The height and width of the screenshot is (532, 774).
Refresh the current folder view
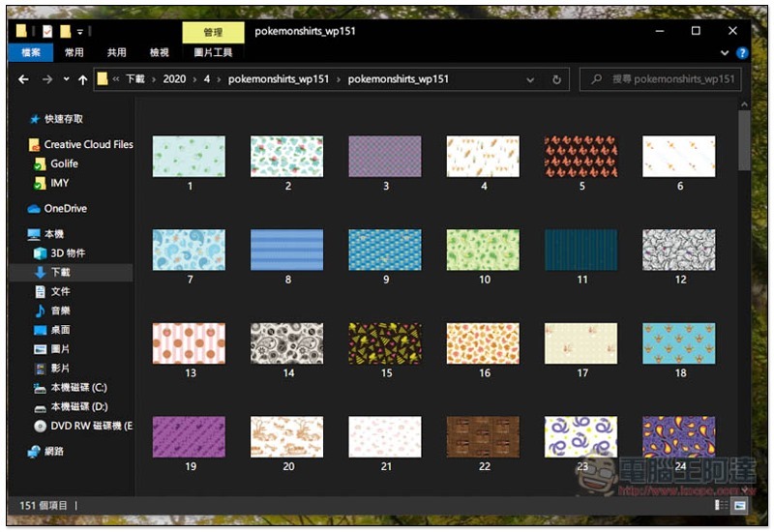pyautogui.click(x=556, y=79)
